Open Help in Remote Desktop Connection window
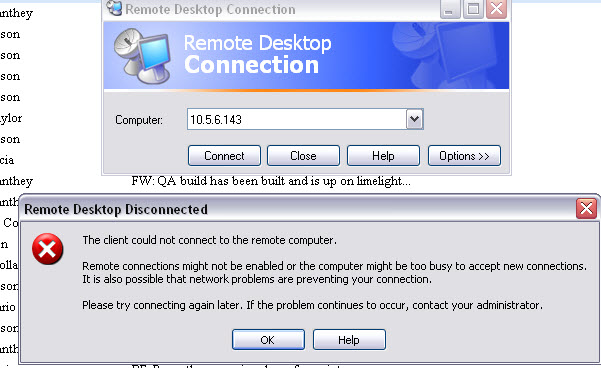The image size is (601, 368). click(x=383, y=156)
